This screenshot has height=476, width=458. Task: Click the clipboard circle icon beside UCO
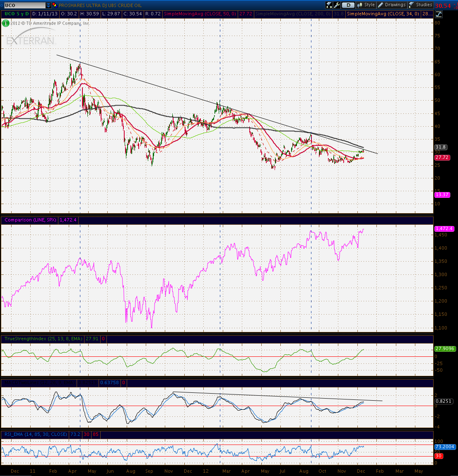pos(1,5)
